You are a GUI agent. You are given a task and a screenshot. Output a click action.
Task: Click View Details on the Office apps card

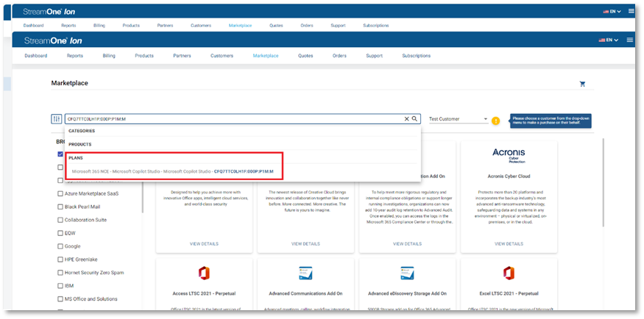coord(204,244)
